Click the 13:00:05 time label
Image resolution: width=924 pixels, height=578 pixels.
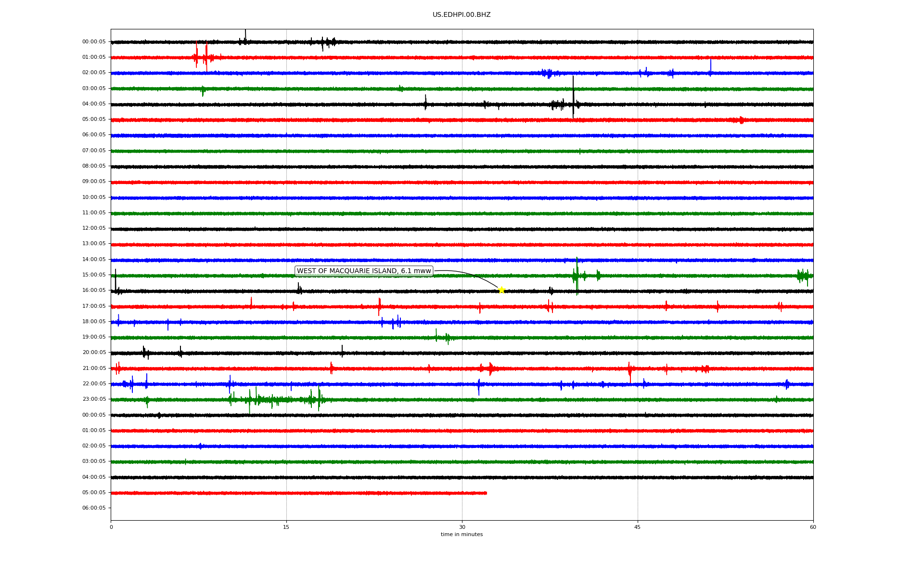[x=94, y=244]
